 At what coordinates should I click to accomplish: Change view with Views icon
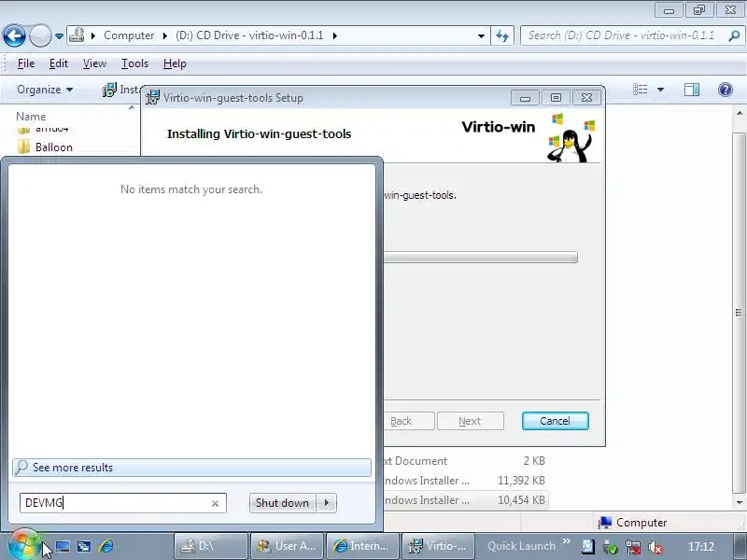click(x=640, y=90)
